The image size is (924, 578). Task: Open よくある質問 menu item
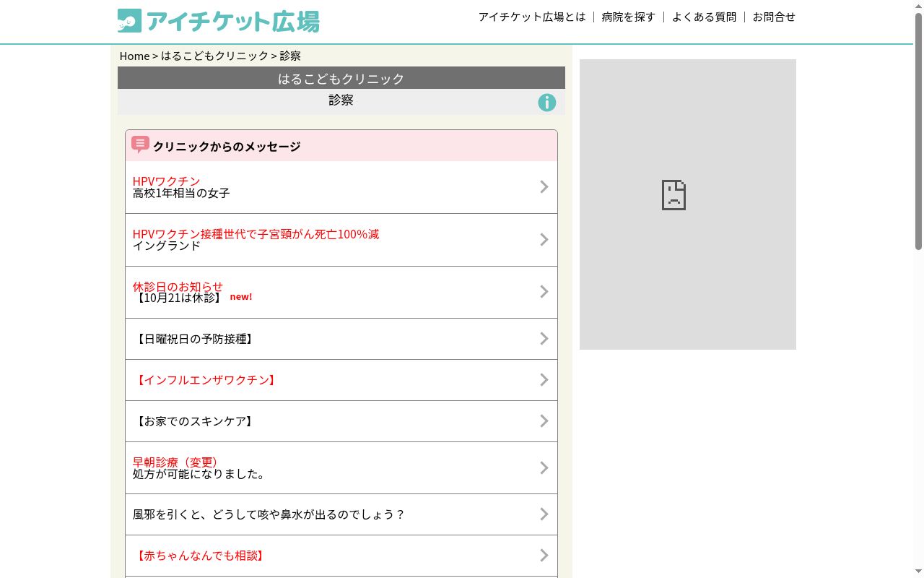(x=704, y=17)
